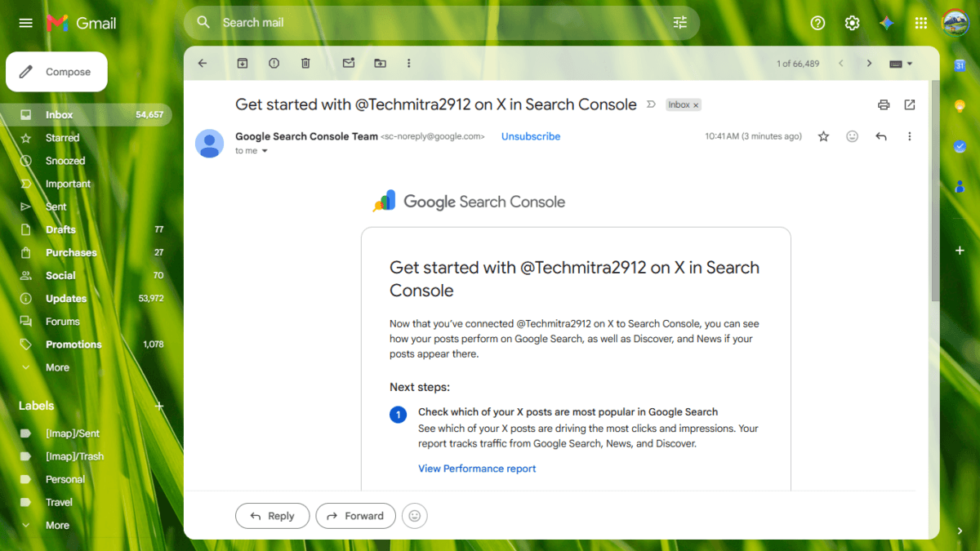Report this email as spam

(x=274, y=63)
